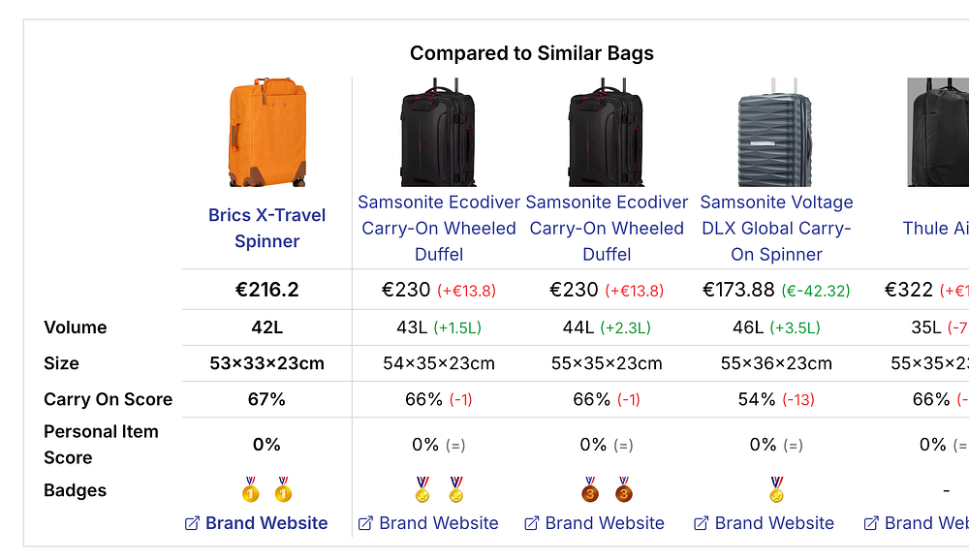Image resolution: width=969 pixels, height=560 pixels.
Task: Click the orange Brics suitcase image
Action: click(x=267, y=134)
